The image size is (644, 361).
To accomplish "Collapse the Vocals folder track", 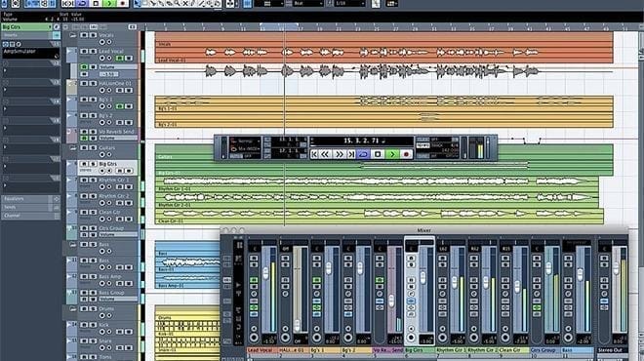I will [x=73, y=35].
